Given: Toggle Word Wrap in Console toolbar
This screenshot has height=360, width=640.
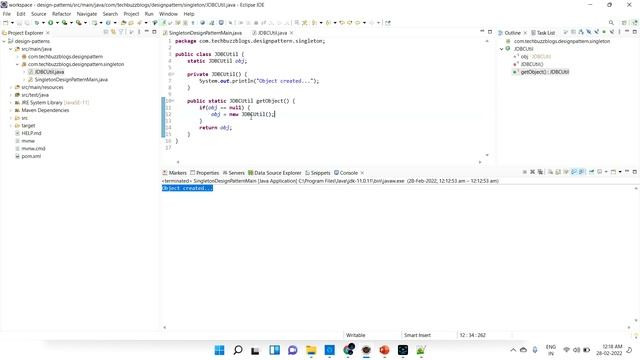Looking at the screenshot, I should point(566,172).
